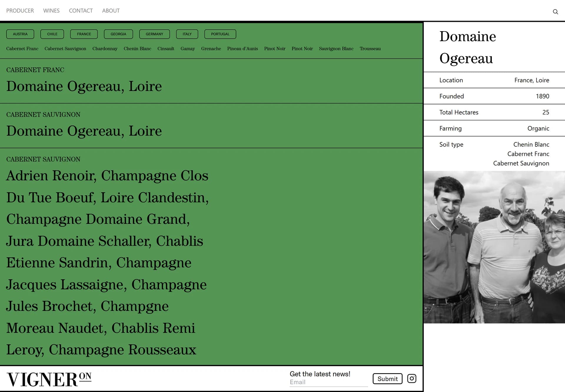Select the Chenin Blanc grape link in the filter row

137,49
